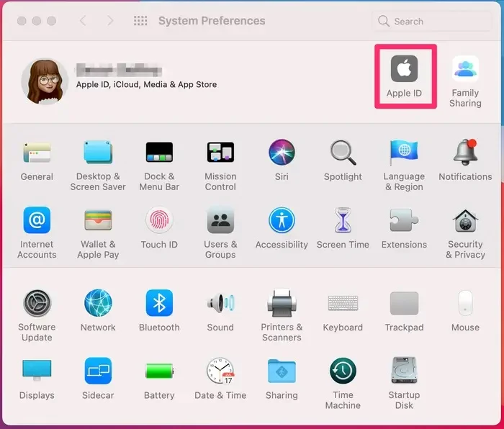Open the Dock & Menu Bar pane
The width and height of the screenshot is (504, 429).
point(159,153)
